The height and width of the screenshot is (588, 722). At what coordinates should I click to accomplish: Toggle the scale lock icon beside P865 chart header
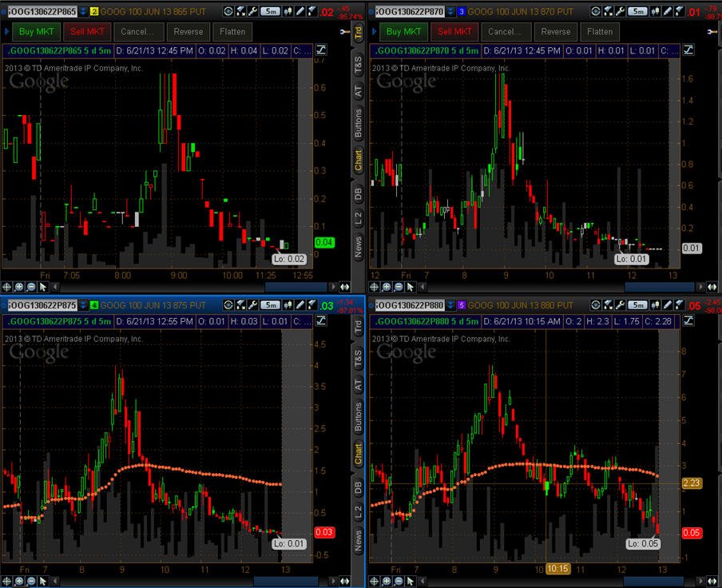pyautogui.click(x=321, y=50)
